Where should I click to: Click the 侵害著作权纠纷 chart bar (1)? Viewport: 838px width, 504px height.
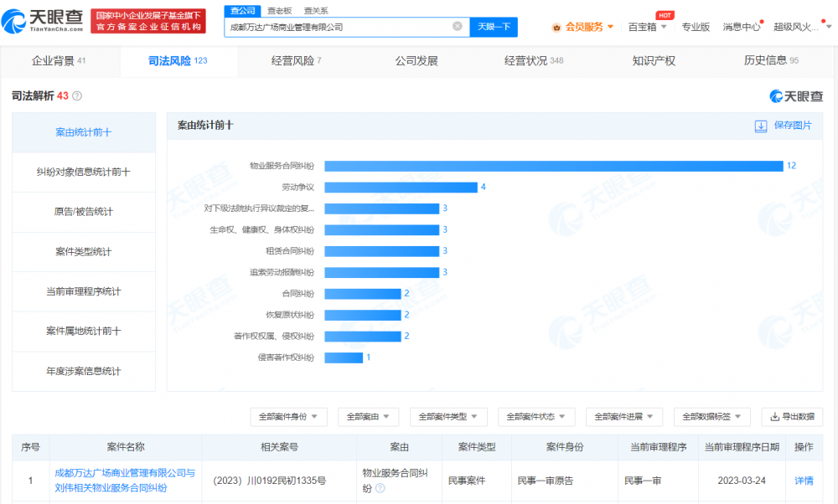point(344,357)
